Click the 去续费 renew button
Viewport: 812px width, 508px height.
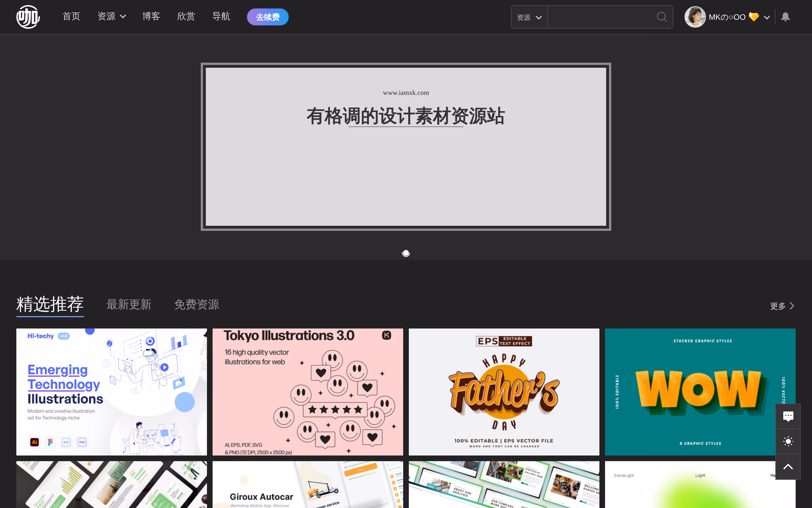tap(268, 17)
